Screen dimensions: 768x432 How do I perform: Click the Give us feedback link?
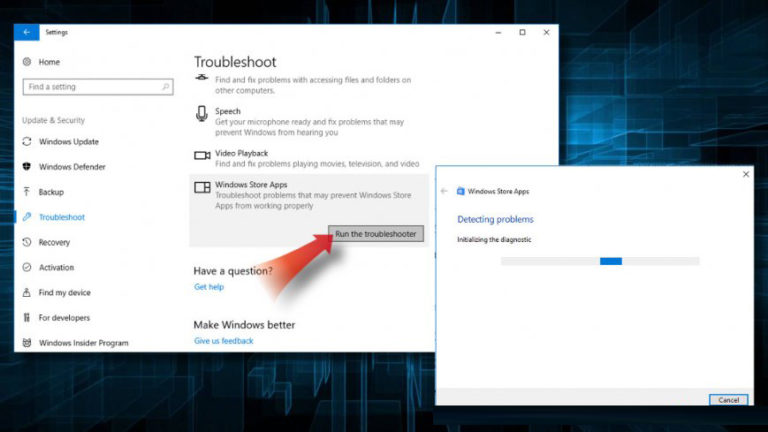click(224, 341)
